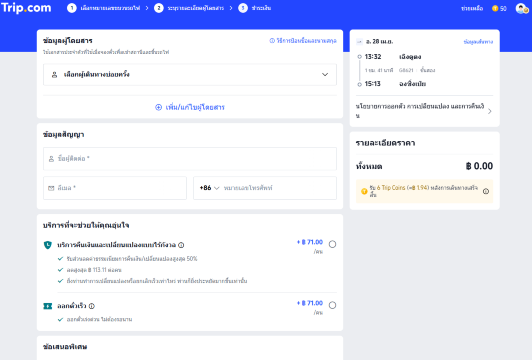
Task: Select booking step 1 circle in header
Action: coord(72,8)
